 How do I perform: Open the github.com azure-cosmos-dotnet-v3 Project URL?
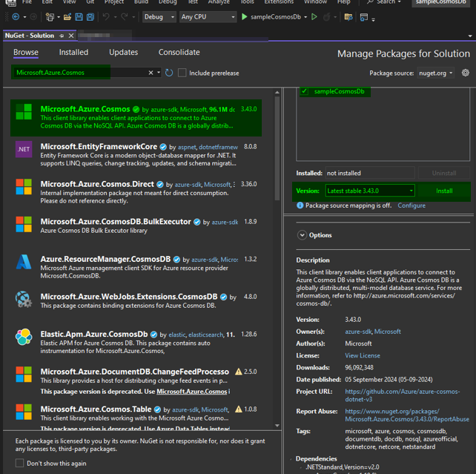403,395
